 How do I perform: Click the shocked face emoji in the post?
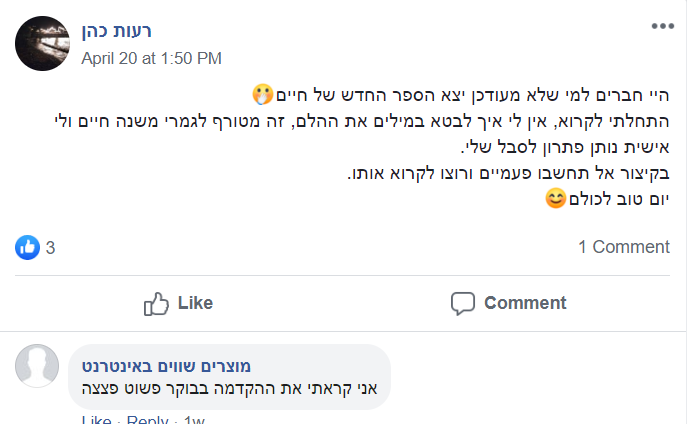261,96
